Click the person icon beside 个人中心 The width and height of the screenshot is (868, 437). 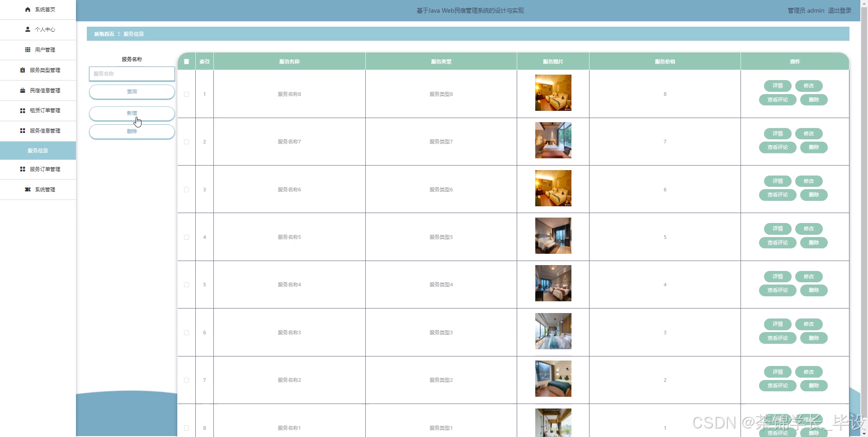[x=28, y=29]
